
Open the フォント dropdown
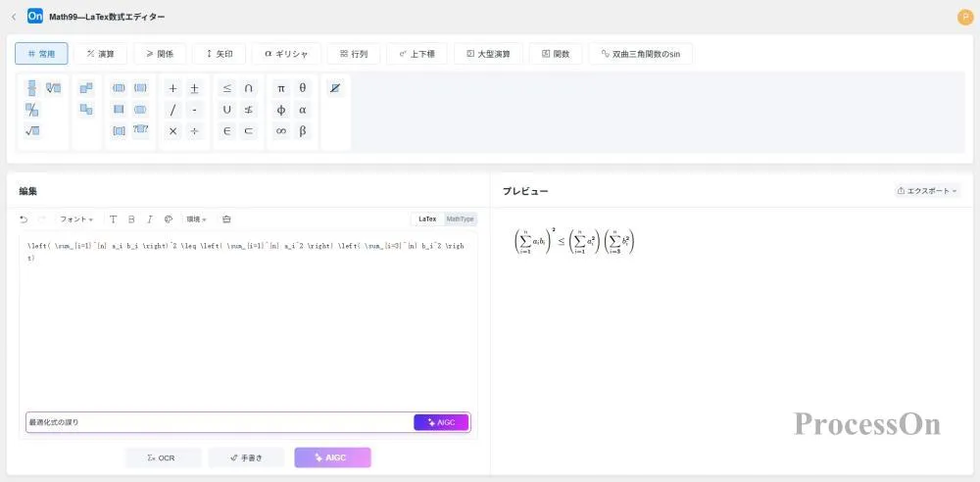pos(76,219)
